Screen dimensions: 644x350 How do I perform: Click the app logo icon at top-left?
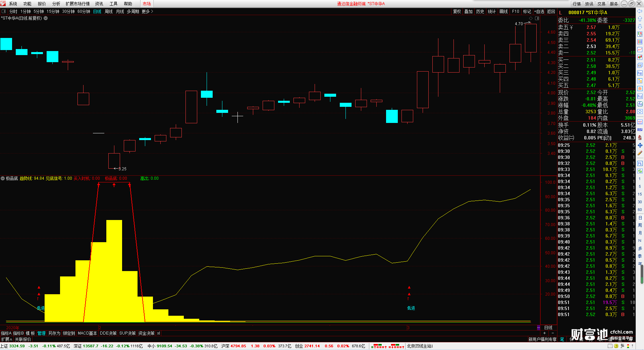(3, 4)
